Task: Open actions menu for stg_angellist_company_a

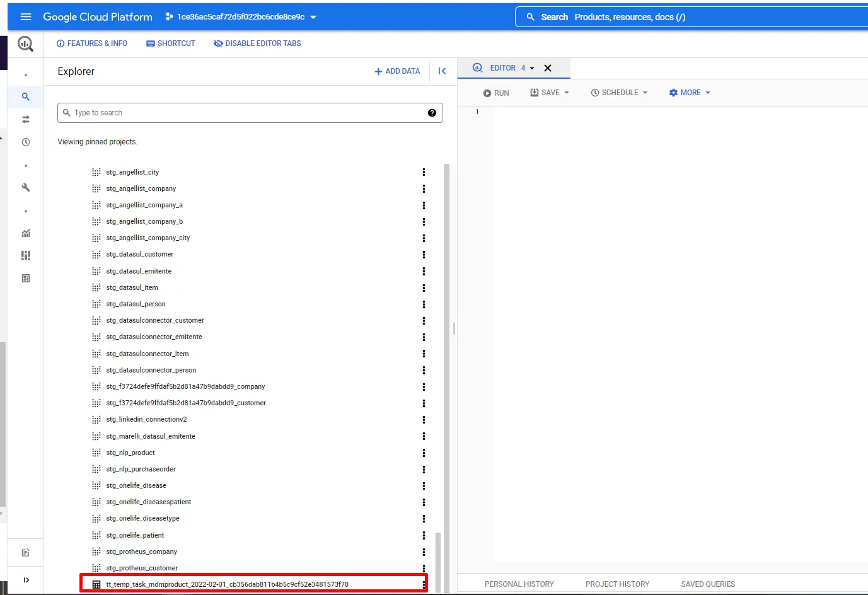Action: pos(424,205)
